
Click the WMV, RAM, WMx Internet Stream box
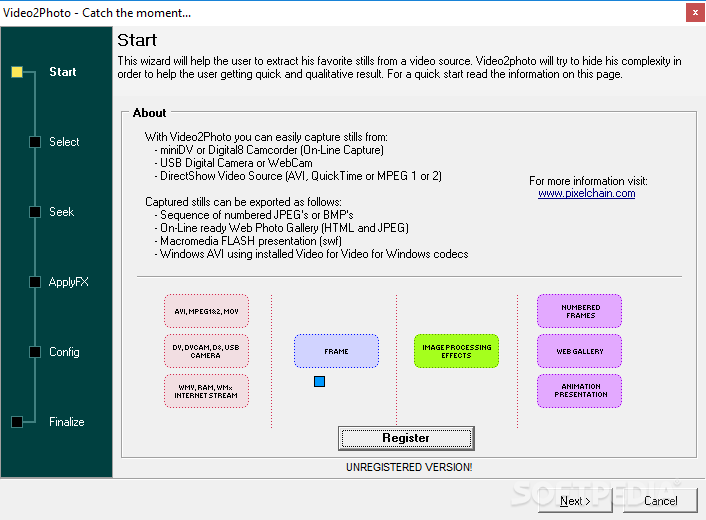pyautogui.click(x=206, y=391)
